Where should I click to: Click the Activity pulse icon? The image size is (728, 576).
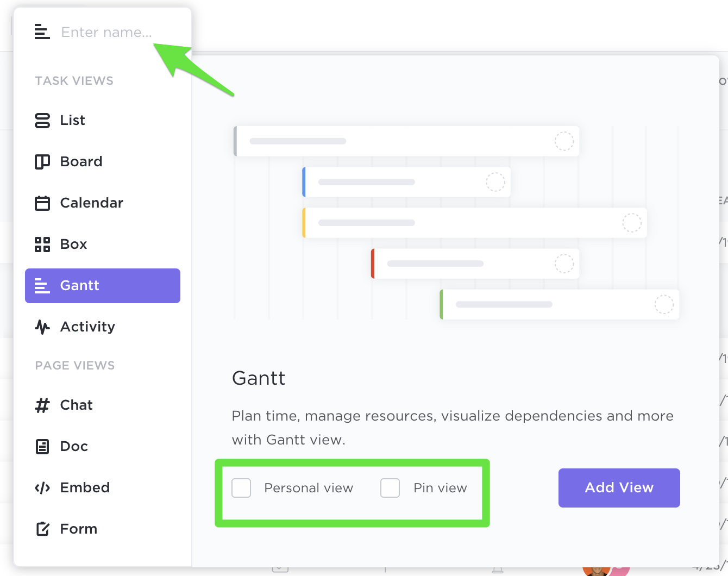pyautogui.click(x=42, y=327)
